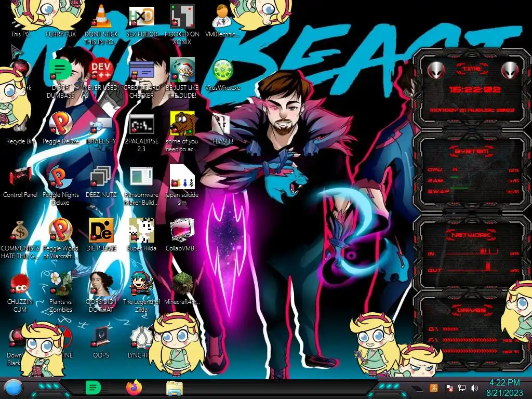Click the 16:22:02 time widget display
532x399 pixels.
pyautogui.click(x=475, y=89)
